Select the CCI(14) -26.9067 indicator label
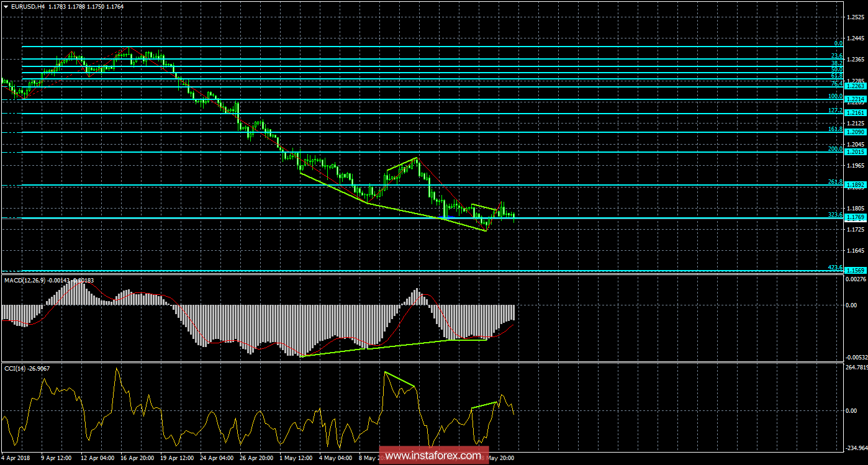The width and height of the screenshot is (868, 465). [x=27, y=368]
